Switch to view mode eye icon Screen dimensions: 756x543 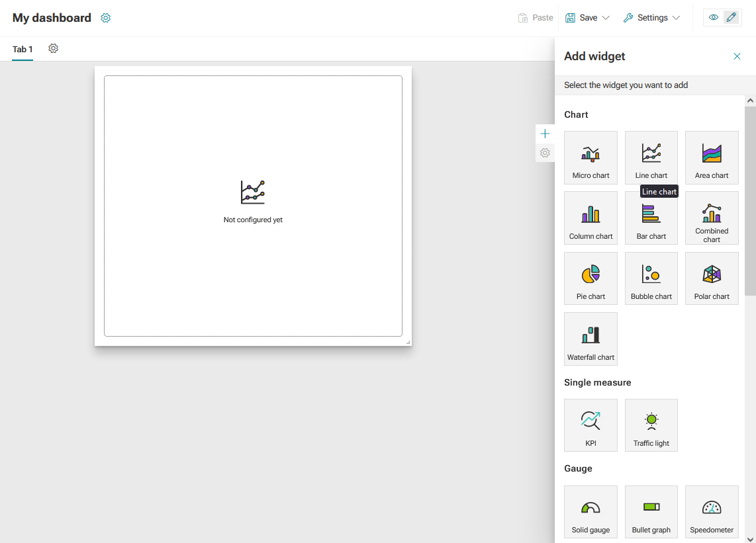714,17
